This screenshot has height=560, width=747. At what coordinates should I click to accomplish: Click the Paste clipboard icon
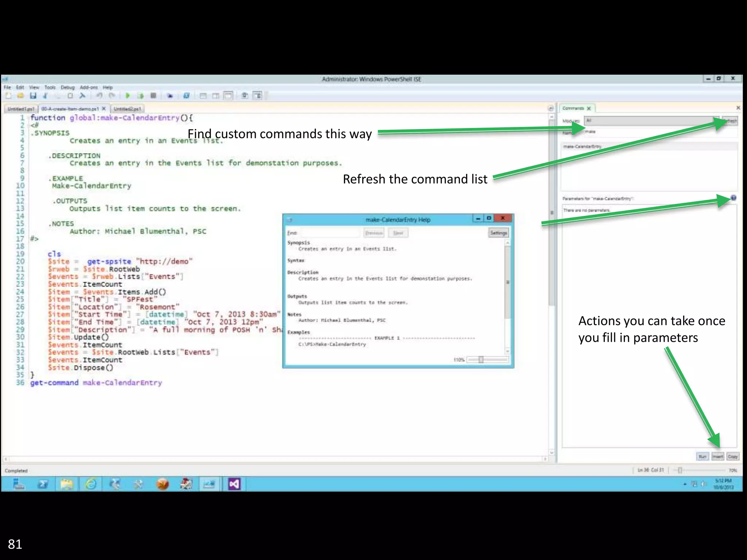coord(70,96)
